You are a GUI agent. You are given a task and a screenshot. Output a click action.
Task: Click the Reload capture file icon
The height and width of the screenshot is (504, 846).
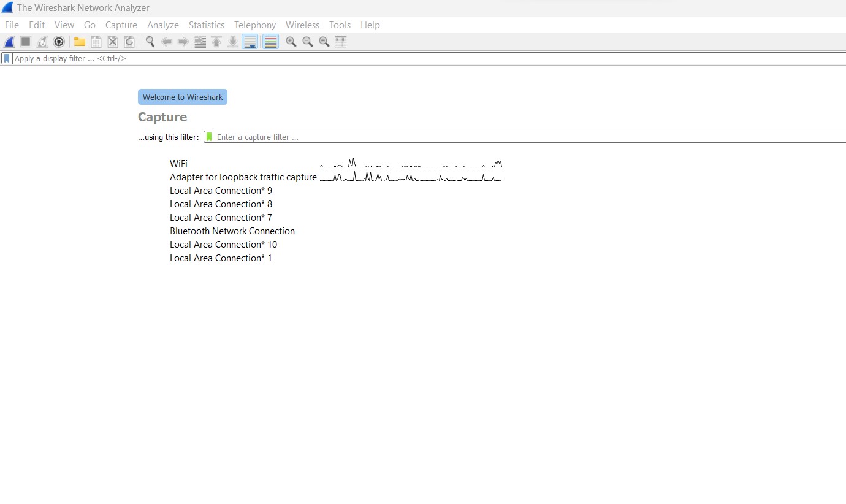129,42
